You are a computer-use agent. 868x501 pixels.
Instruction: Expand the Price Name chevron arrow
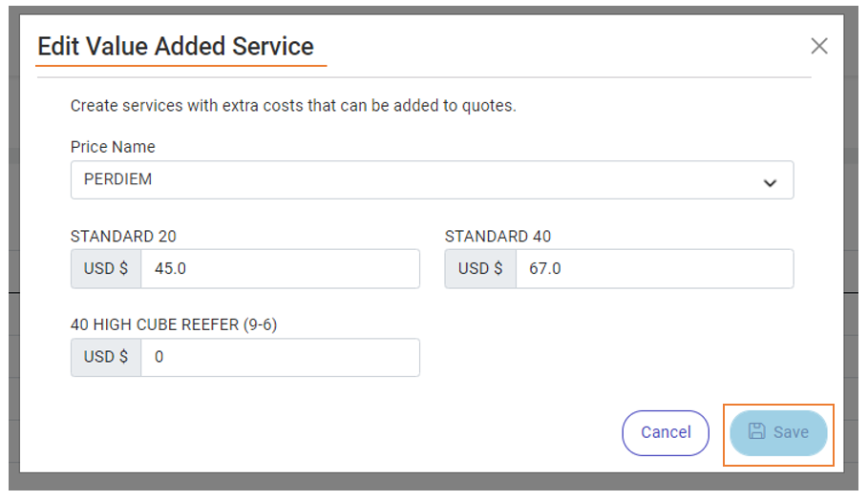pyautogui.click(x=770, y=183)
